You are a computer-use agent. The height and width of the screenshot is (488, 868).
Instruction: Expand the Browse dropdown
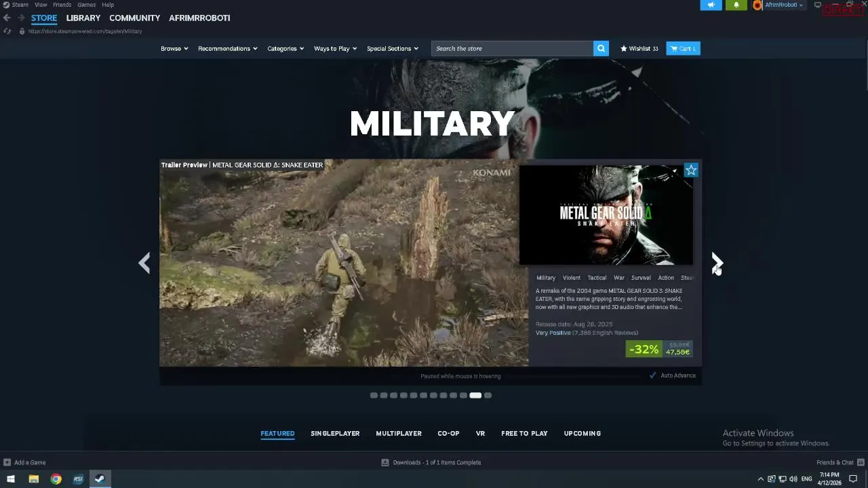pos(174,48)
